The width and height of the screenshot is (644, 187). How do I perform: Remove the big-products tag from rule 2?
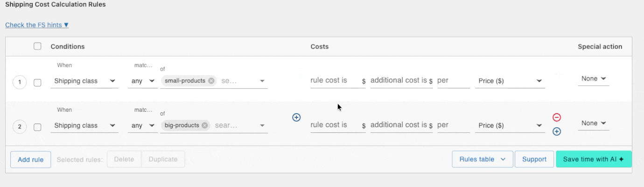(x=205, y=125)
